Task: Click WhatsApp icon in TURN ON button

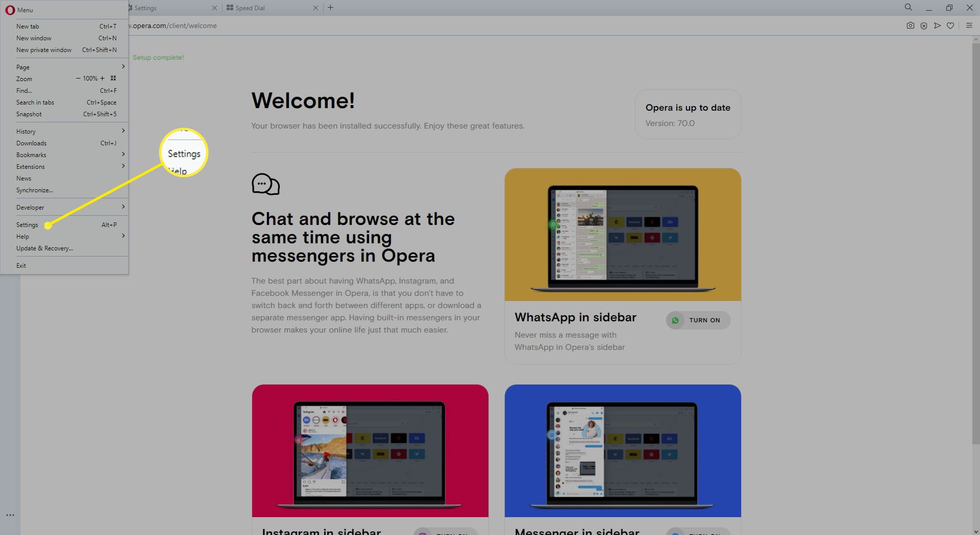Action: 675,320
